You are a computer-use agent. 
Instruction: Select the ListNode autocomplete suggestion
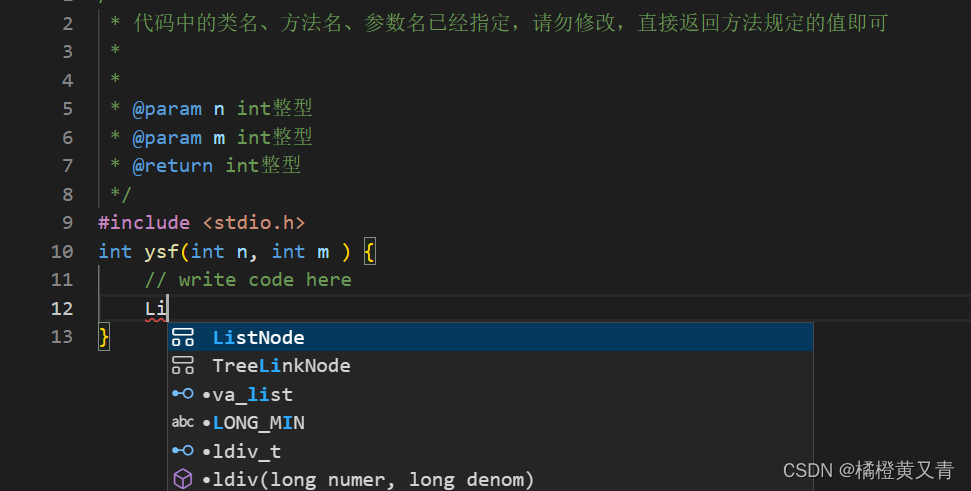tap(490, 337)
